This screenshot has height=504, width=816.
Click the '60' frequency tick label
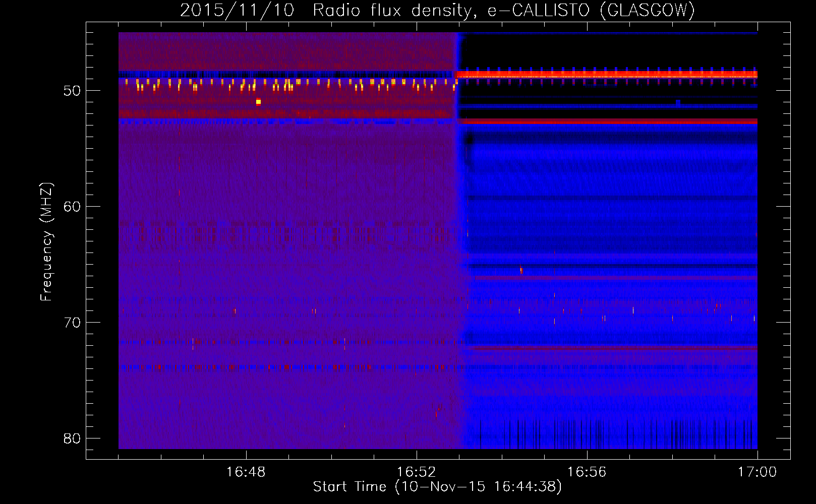click(x=72, y=207)
